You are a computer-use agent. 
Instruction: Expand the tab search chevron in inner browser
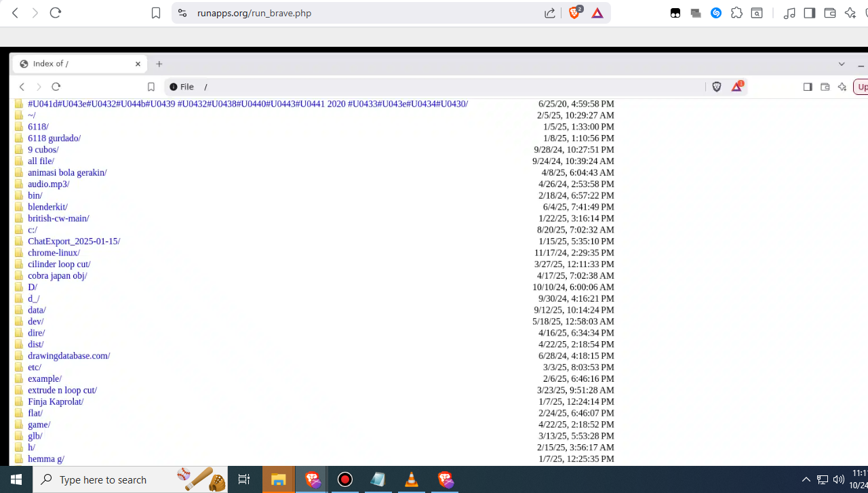(x=842, y=64)
